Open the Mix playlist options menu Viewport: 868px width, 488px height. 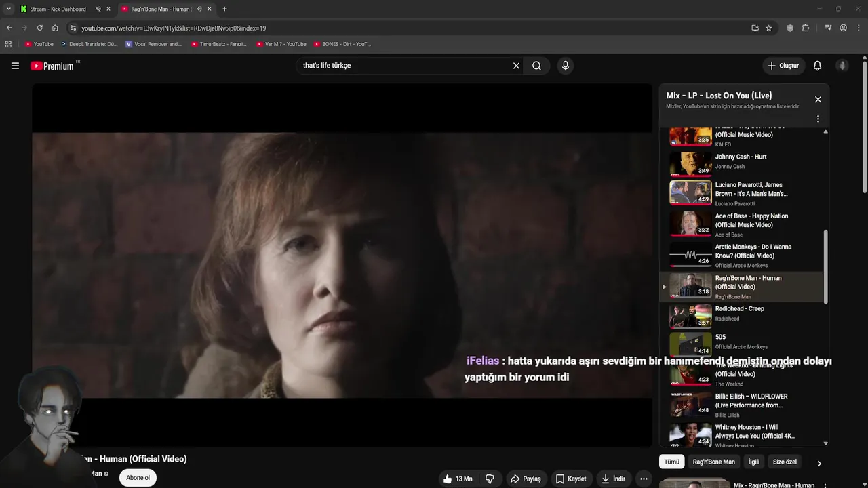click(818, 119)
